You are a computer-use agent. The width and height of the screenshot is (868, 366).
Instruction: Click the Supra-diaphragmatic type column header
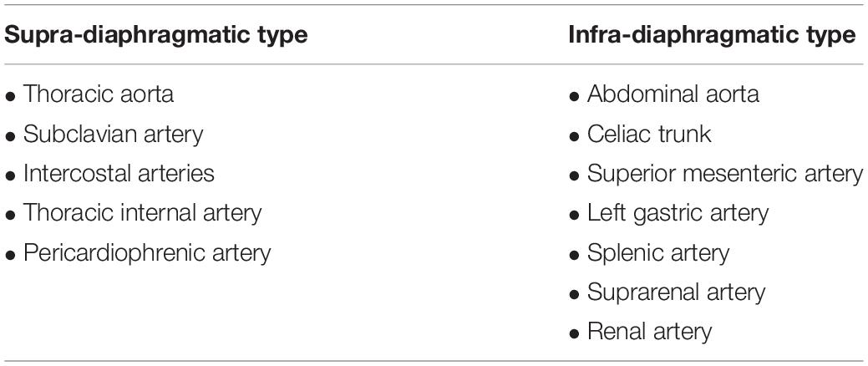(x=156, y=35)
